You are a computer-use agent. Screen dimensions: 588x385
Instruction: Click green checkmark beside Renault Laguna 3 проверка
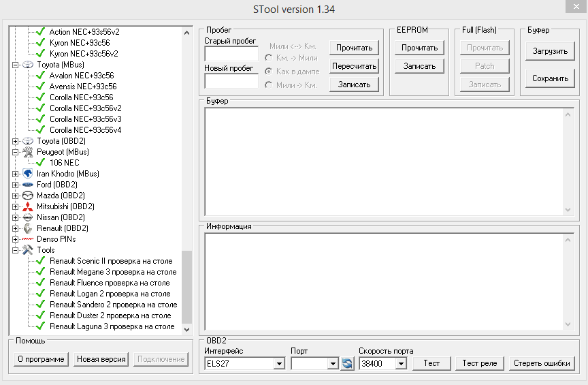(41, 326)
